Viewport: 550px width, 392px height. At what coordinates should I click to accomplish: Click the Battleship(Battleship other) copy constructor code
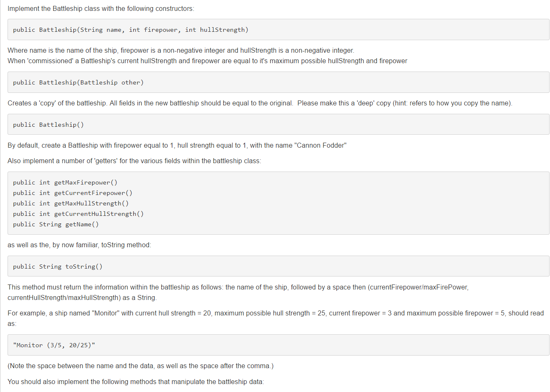[x=78, y=82]
